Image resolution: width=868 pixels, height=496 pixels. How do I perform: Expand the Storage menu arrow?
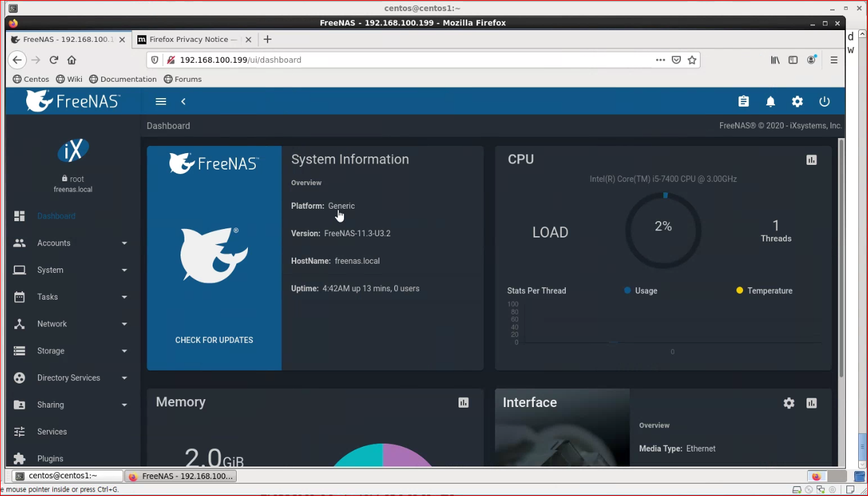point(124,351)
